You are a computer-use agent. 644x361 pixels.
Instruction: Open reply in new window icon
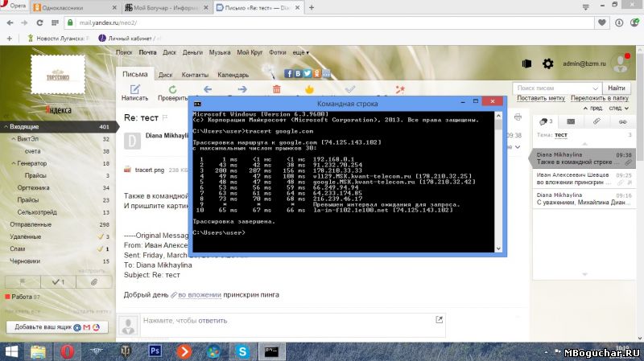(439, 319)
